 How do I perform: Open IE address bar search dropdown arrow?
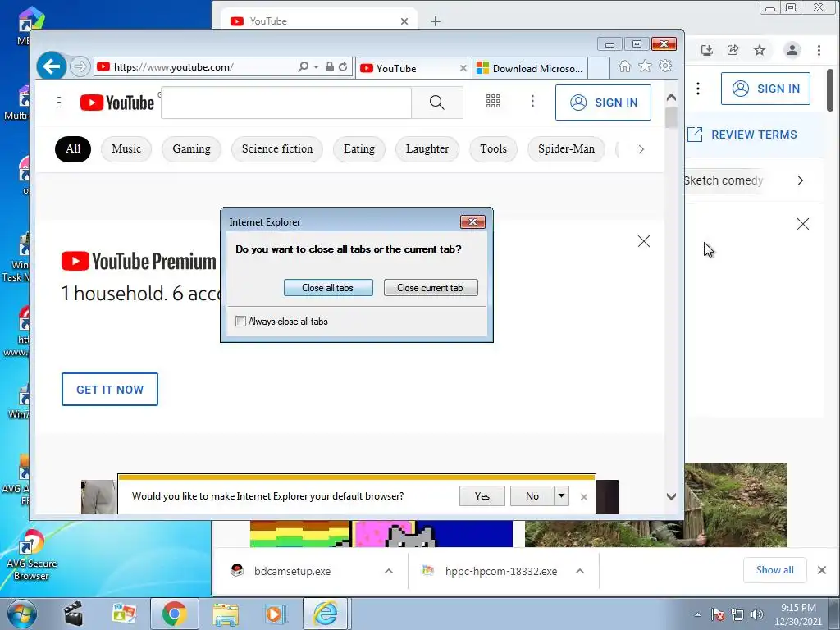316,67
